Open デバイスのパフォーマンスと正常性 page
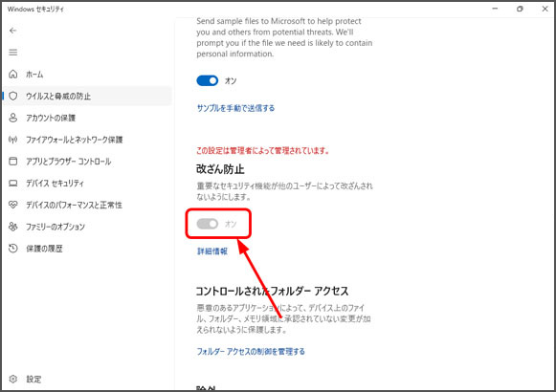This screenshot has height=392, width=556. tap(87, 205)
